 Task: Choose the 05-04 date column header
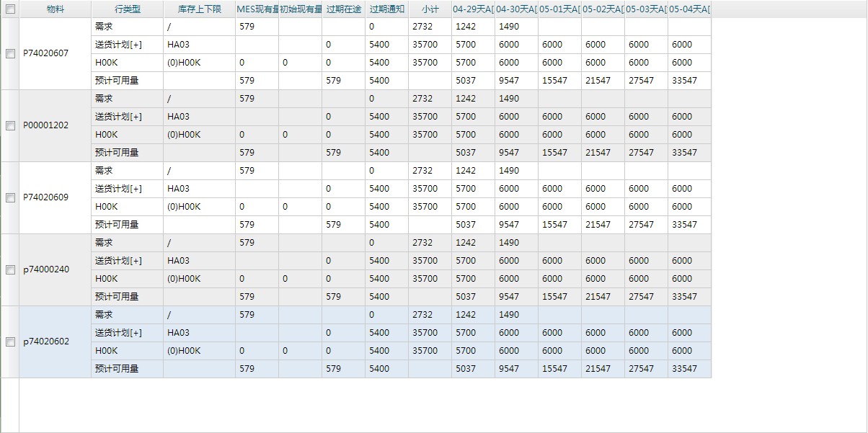pos(689,9)
